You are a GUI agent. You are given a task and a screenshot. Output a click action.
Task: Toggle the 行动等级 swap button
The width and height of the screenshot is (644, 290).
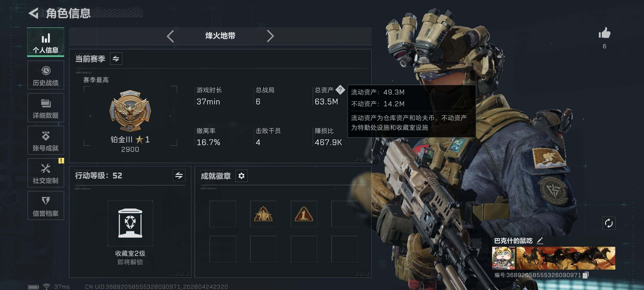pos(179,176)
